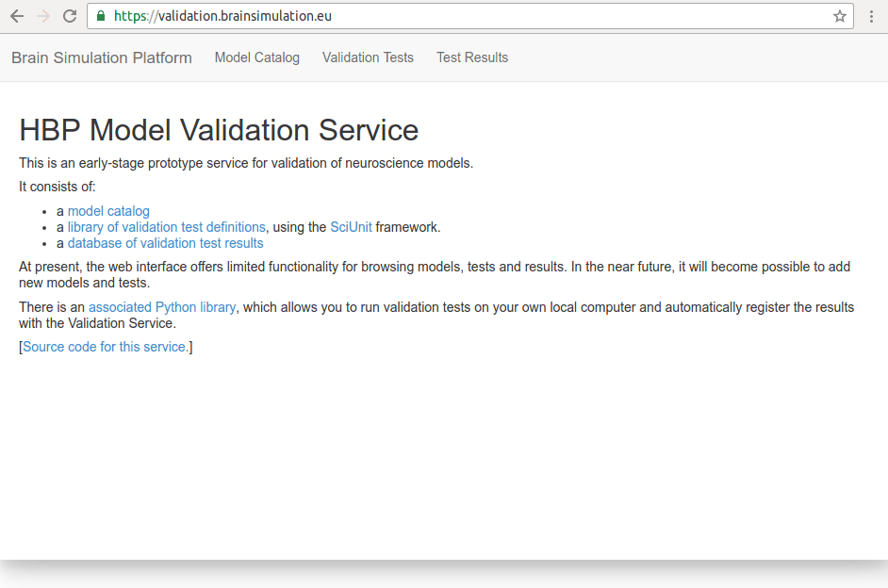Open Test Results in the navbar
This screenshot has height=588, width=888.
tap(472, 57)
